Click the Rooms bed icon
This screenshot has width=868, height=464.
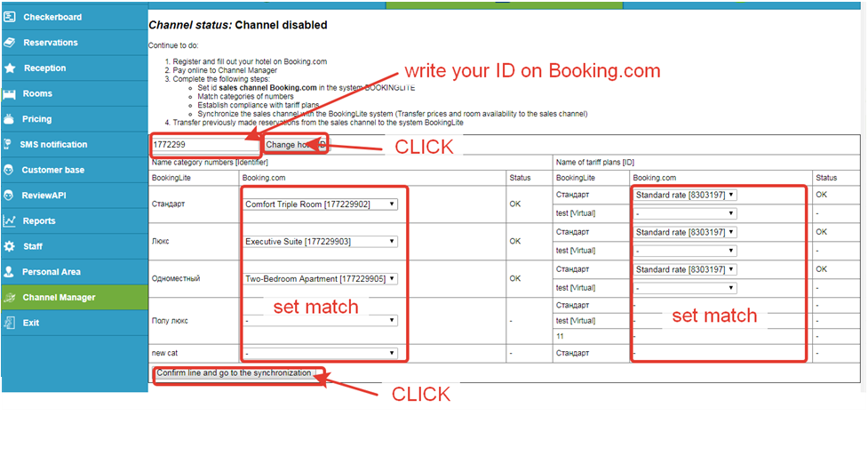coord(10,93)
